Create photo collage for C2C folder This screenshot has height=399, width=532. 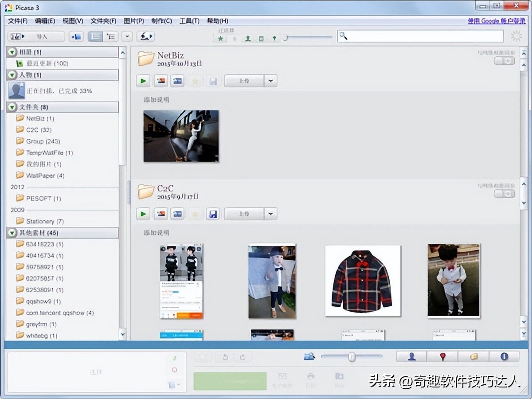click(x=160, y=214)
